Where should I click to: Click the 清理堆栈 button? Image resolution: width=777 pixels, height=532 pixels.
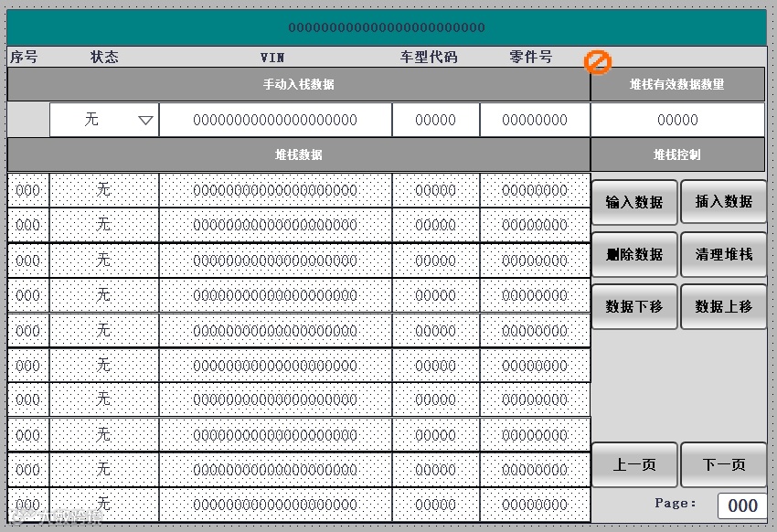(723, 255)
